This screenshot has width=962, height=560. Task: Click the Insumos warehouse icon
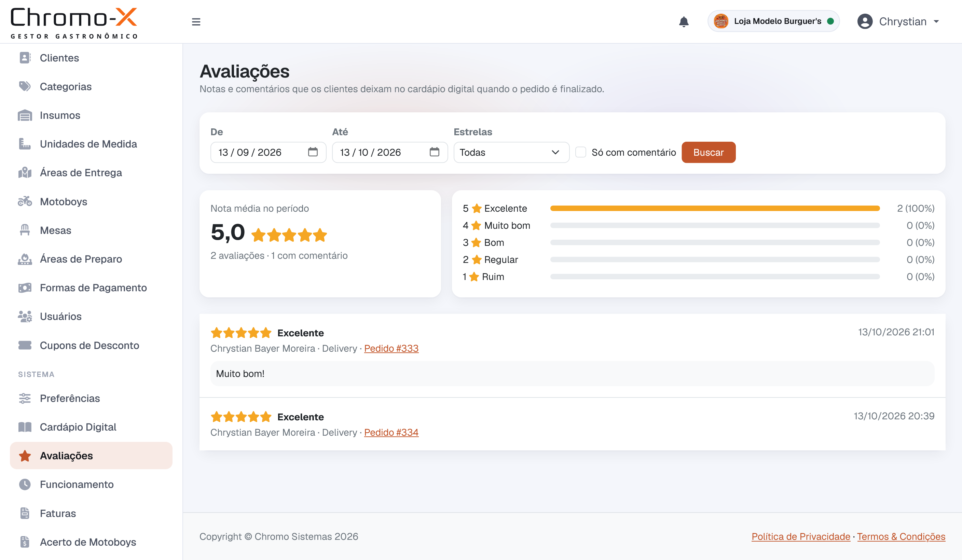(x=25, y=115)
